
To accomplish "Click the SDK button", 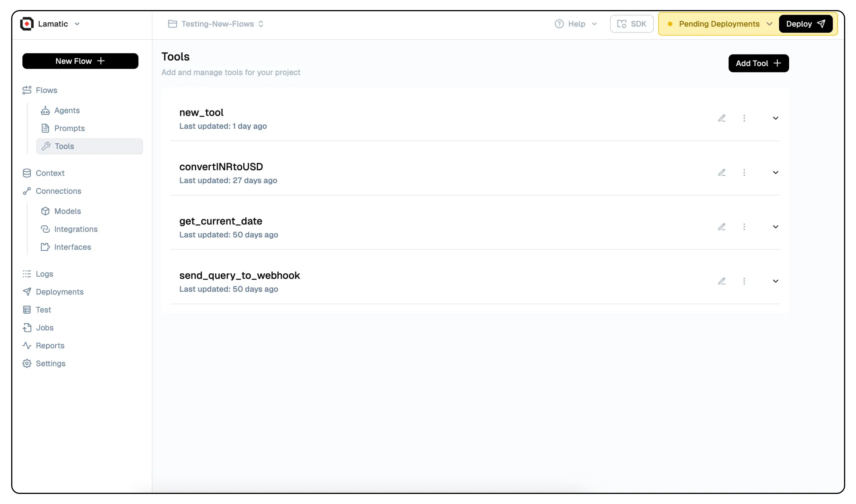I will click(x=632, y=24).
